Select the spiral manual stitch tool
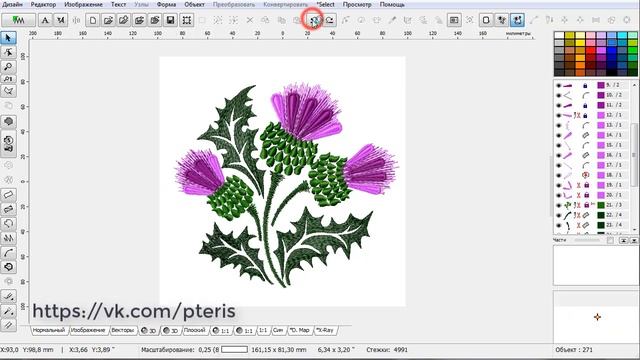Image resolution: width=640 pixels, height=360 pixels. coord(9,267)
